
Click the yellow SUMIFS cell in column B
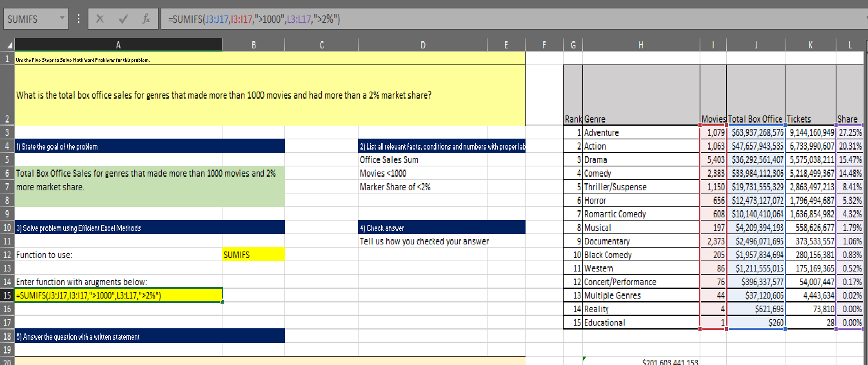click(x=253, y=255)
